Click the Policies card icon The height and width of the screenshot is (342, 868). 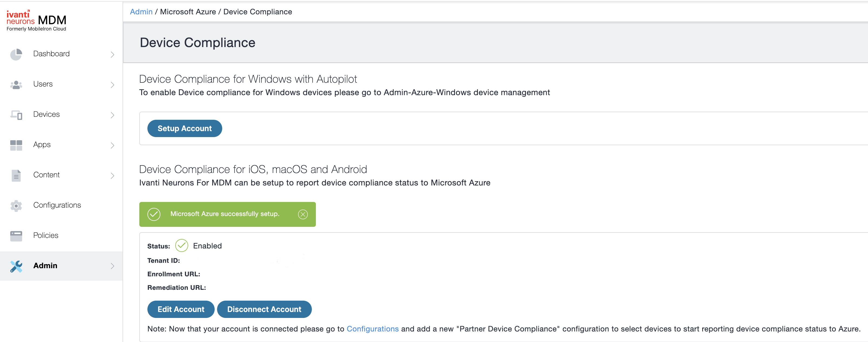coord(16,236)
